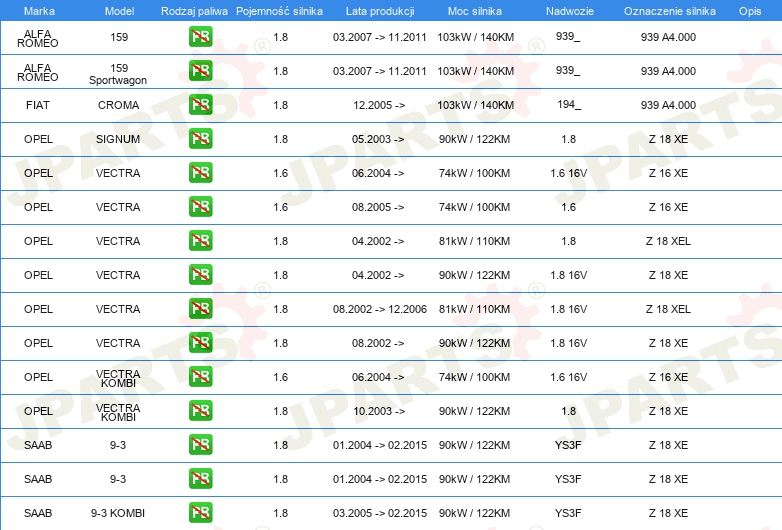Sort by Lata produkcji column header
This screenshot has height=530, width=782.
379,10
